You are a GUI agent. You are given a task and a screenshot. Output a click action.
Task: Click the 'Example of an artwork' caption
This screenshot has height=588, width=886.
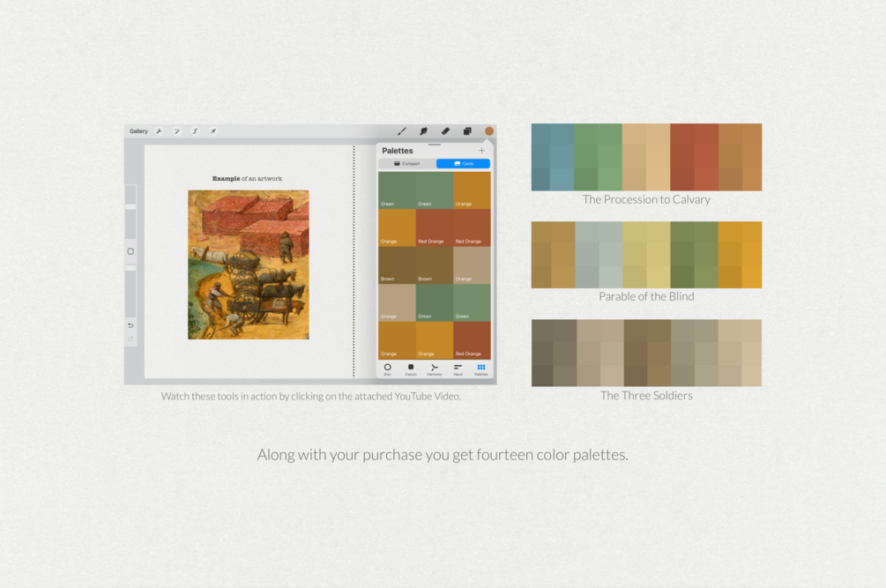[x=247, y=178]
